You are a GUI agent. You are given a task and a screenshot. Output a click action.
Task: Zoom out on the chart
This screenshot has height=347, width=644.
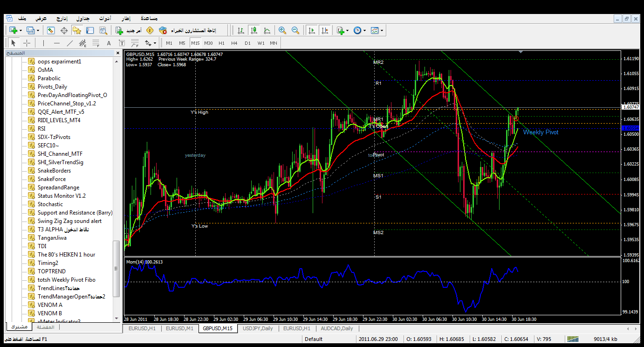[x=295, y=30]
